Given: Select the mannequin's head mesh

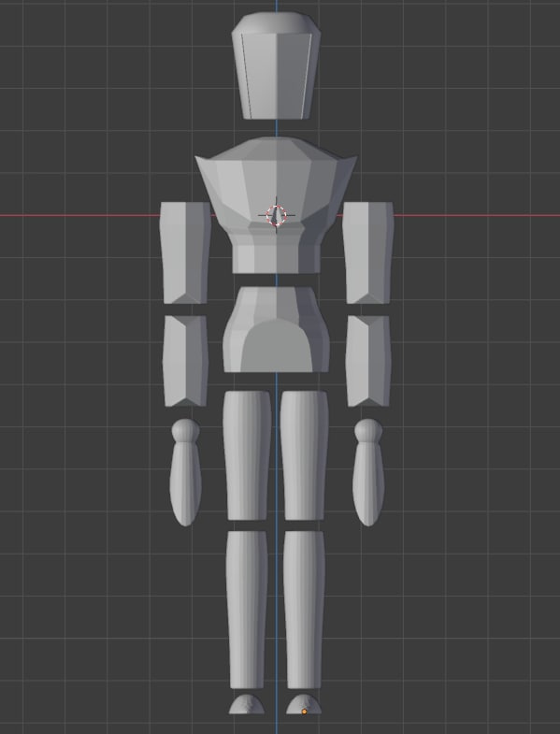Looking at the screenshot, I should pyautogui.click(x=276, y=65).
